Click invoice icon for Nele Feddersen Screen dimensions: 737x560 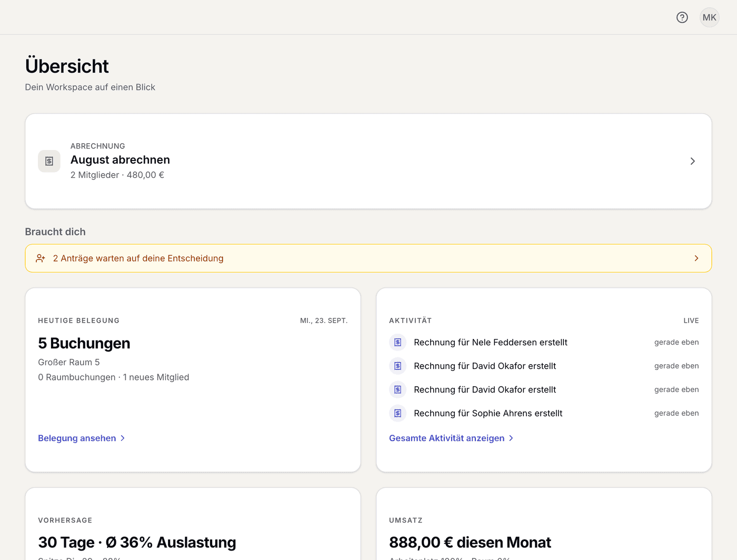pos(397,342)
